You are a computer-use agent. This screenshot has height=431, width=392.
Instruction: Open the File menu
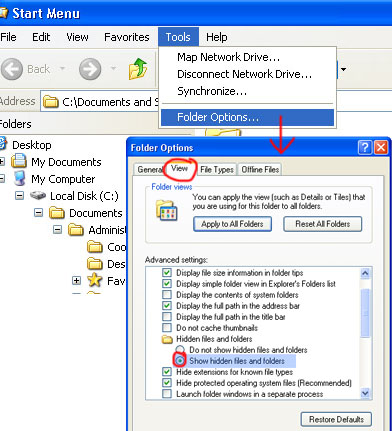pos(8,37)
